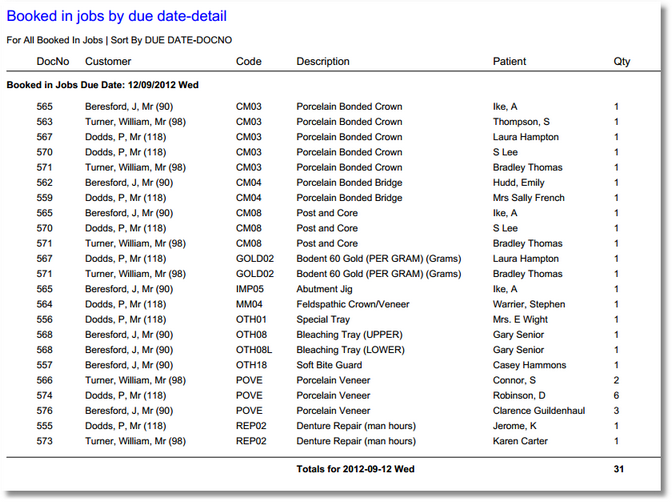This screenshot has height=502, width=672.
Task: Click the code OTH08 in the Bleaching Tray (UPPER) row
Action: click(x=252, y=335)
